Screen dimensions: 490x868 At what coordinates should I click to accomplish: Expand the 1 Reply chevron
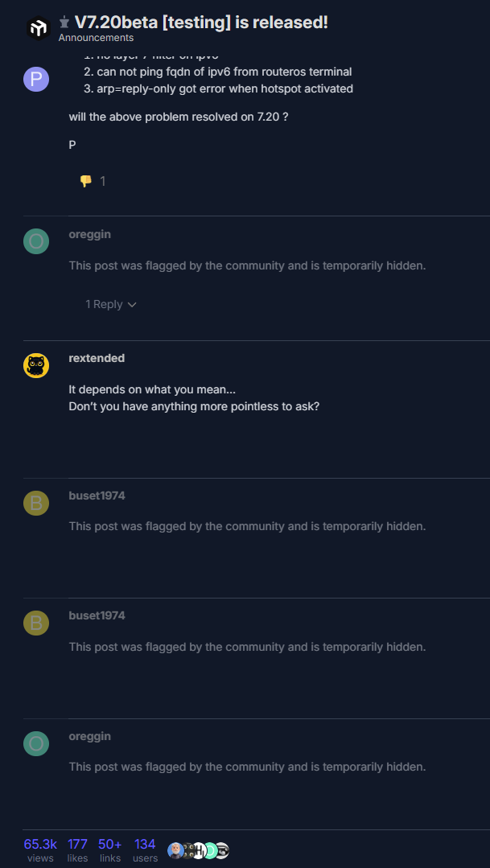coord(132,305)
